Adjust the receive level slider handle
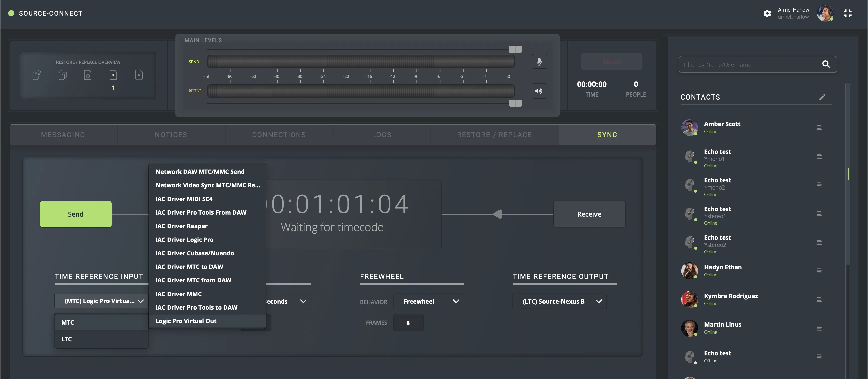868x379 pixels. pos(515,103)
